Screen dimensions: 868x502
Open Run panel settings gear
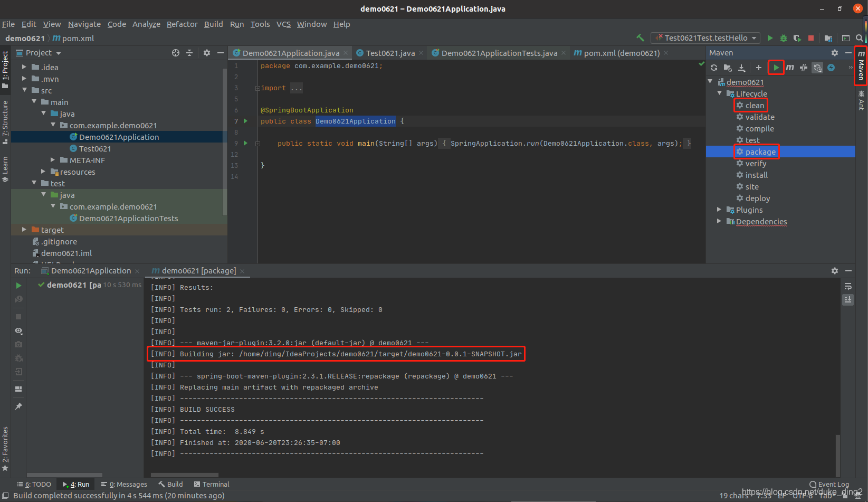[835, 271]
